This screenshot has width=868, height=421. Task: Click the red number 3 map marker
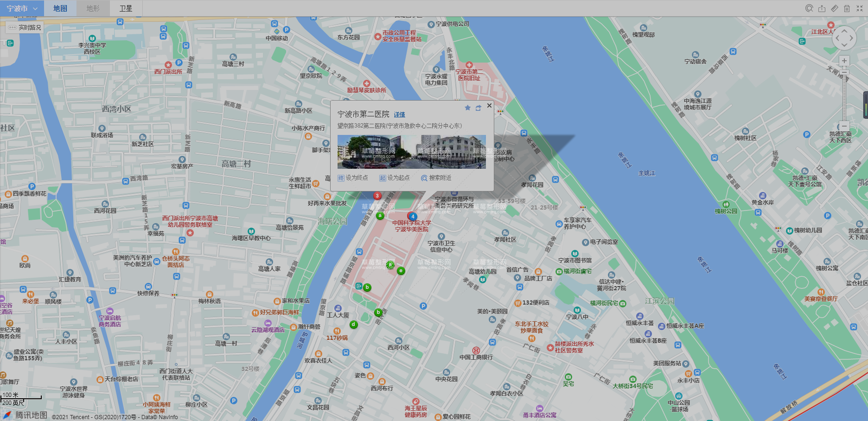click(x=377, y=196)
